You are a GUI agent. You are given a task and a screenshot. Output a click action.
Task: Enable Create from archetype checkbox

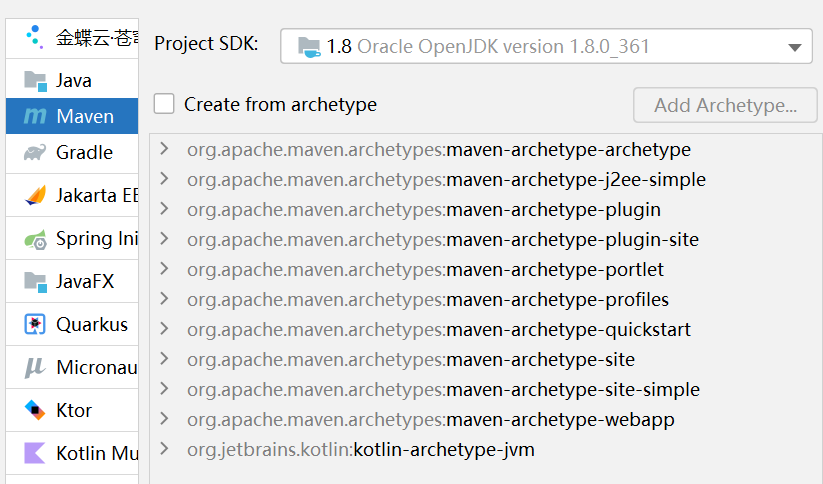pyautogui.click(x=164, y=104)
